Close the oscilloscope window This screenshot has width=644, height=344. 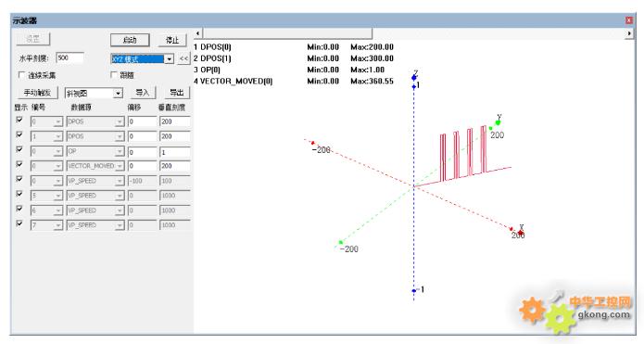(629, 20)
